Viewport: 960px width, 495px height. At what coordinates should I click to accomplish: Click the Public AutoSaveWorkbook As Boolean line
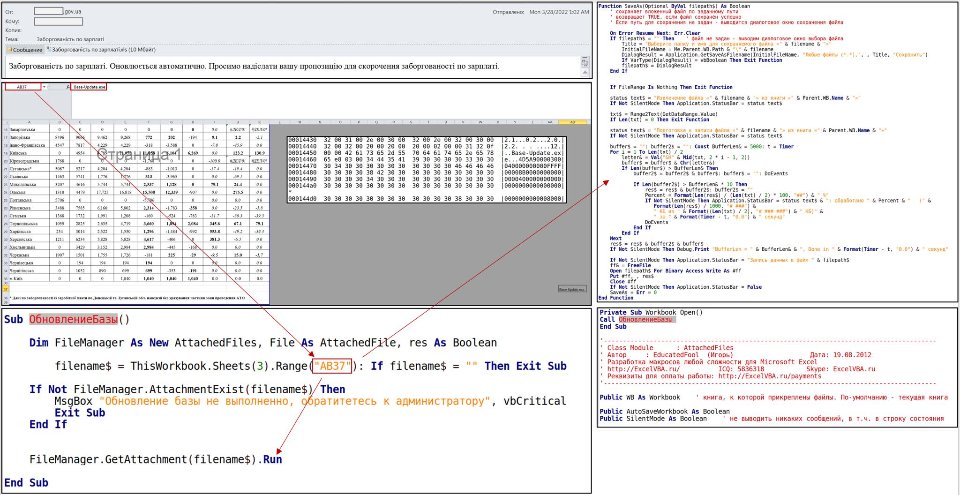664,412
